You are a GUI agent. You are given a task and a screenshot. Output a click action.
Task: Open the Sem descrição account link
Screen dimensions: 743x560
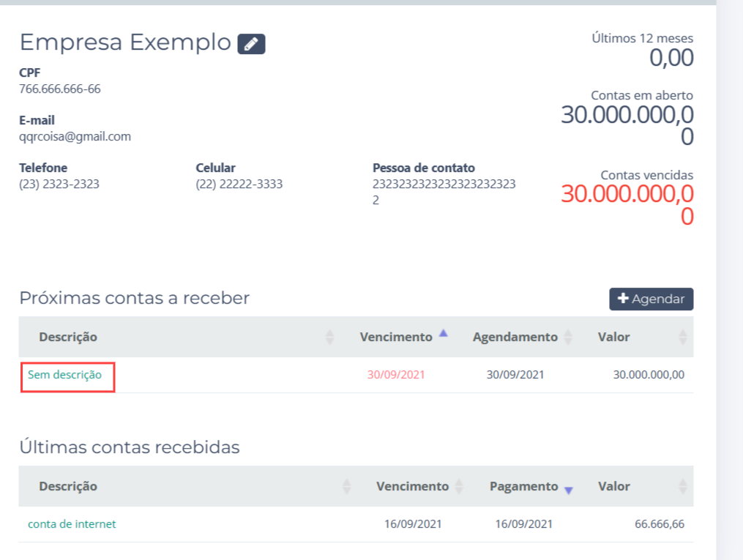[64, 375]
